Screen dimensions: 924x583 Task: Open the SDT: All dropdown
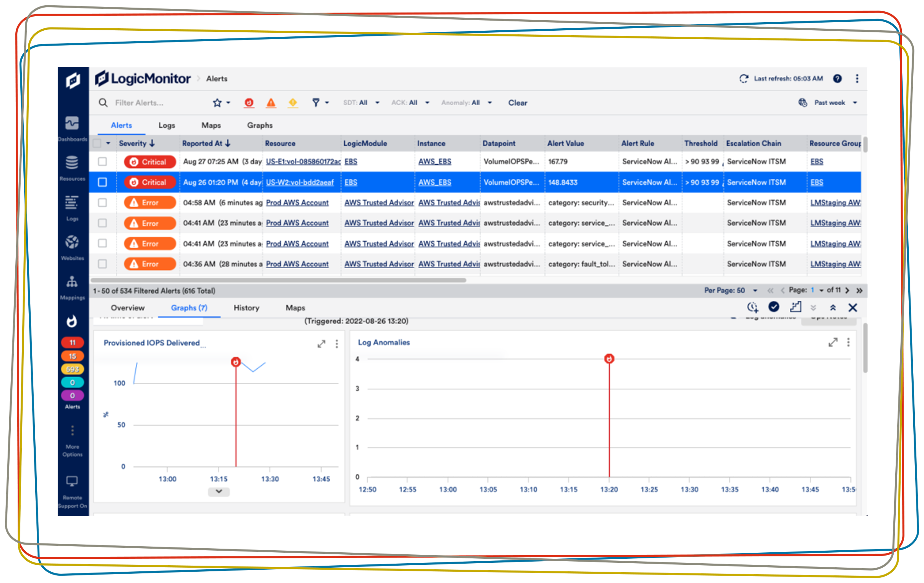click(x=361, y=103)
